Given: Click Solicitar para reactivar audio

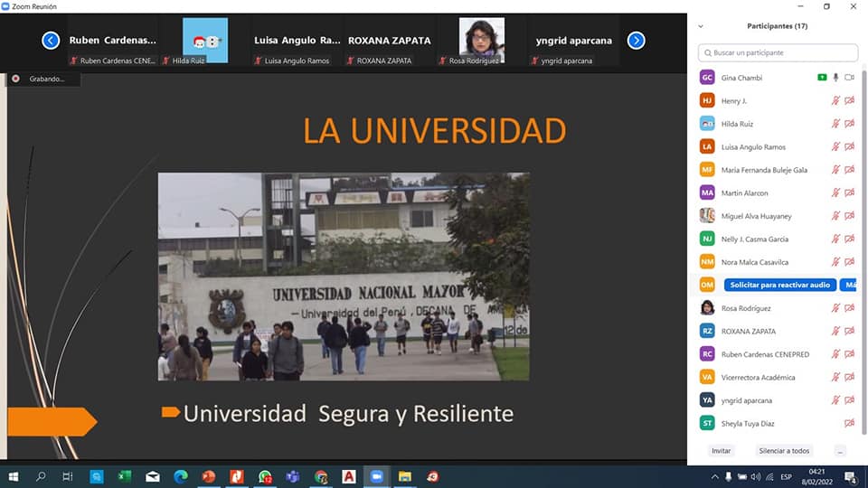Looking at the screenshot, I should tap(780, 285).
